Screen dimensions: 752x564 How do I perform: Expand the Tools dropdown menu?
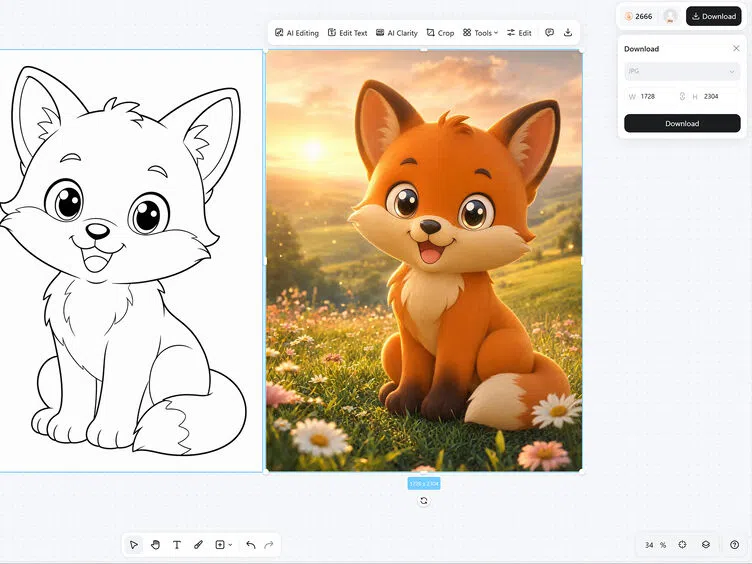tap(480, 33)
